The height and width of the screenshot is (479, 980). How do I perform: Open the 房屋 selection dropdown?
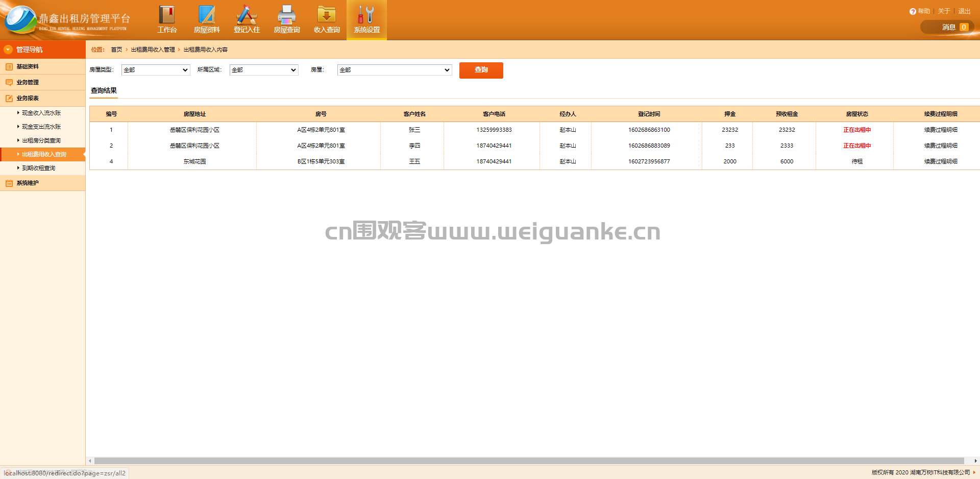point(395,70)
